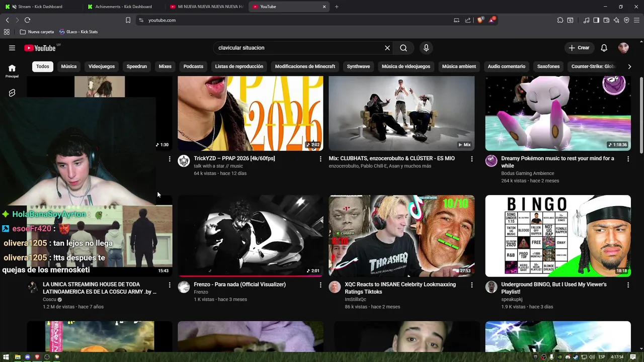Bookmark this page icon
This screenshot has width=644, height=362.
(x=128, y=20)
